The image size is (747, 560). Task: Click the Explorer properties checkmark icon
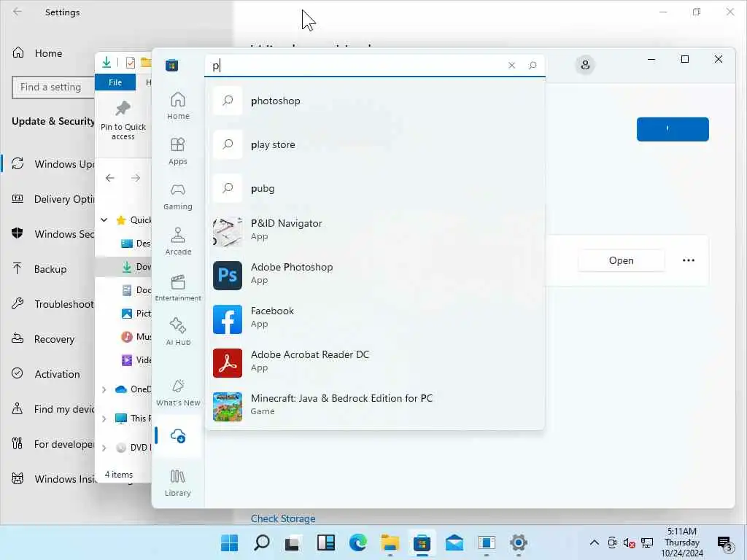pos(130,63)
